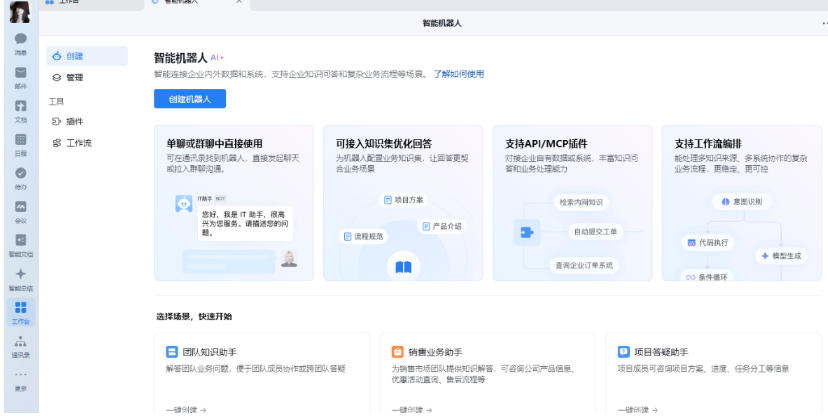Click the 销售业务助手 orange card icon

click(x=398, y=352)
